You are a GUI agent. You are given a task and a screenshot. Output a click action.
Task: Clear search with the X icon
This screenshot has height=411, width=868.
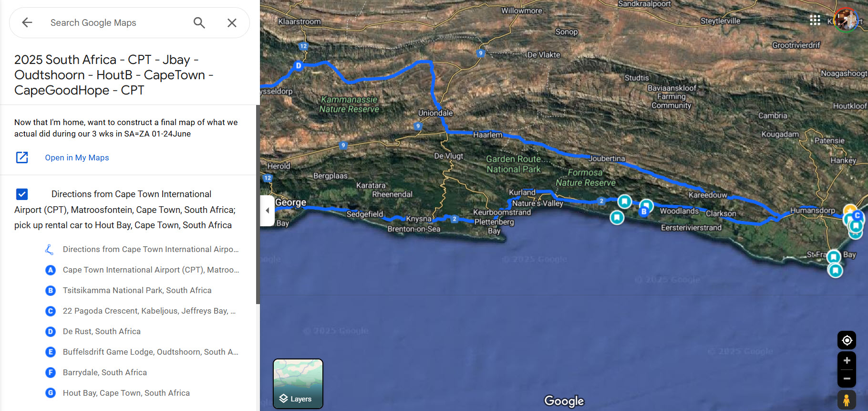(232, 22)
